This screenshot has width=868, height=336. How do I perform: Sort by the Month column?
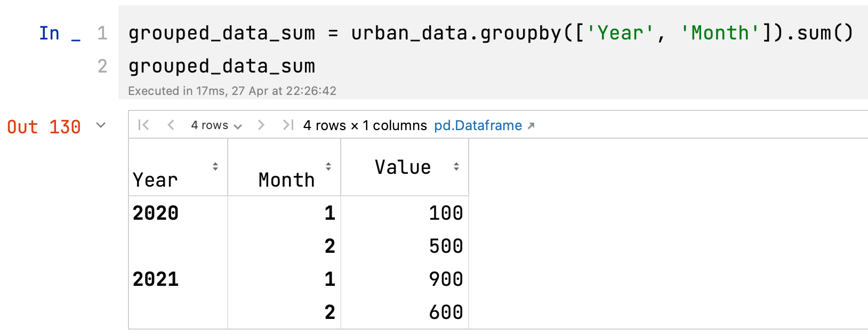point(328,166)
